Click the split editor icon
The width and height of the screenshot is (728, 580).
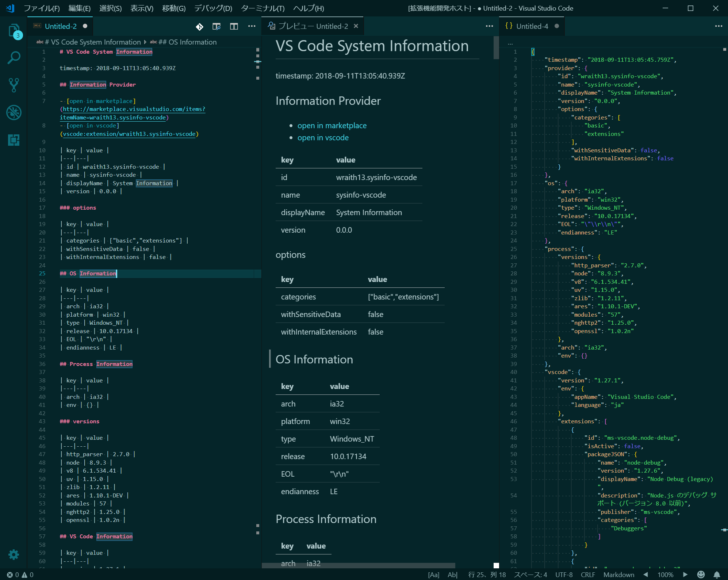click(234, 26)
